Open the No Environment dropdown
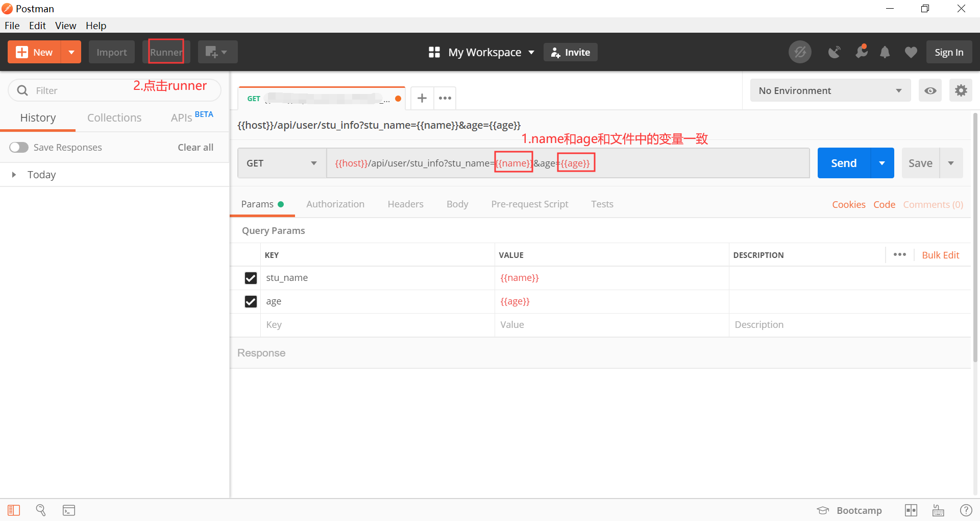The image size is (980, 521). point(830,90)
